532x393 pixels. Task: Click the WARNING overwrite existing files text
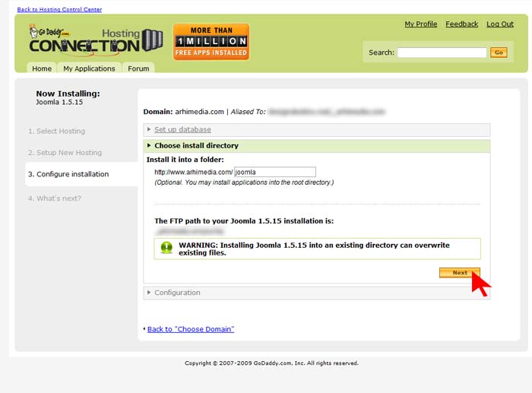[x=314, y=249]
